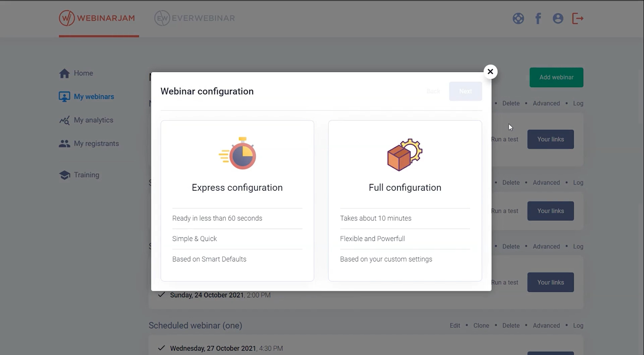
Task: Open Training menu item
Action: (86, 174)
